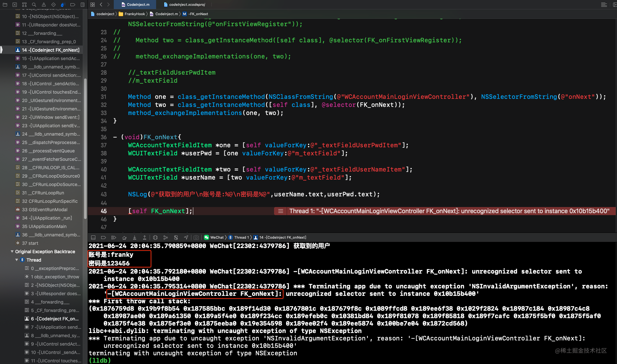This screenshot has width=617, height=364.
Task: Step into the function
Action: pos(134,237)
